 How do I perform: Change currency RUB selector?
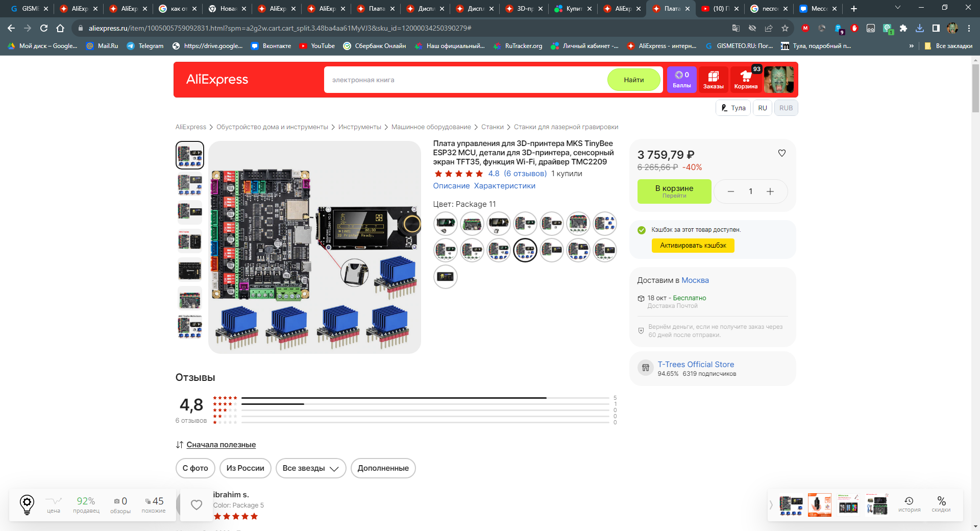[786, 108]
